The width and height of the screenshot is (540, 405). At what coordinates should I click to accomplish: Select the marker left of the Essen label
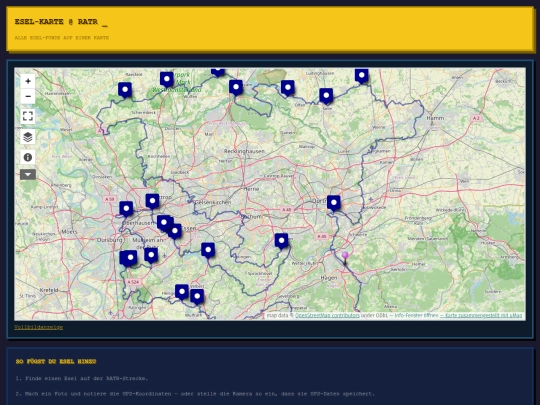point(175,232)
